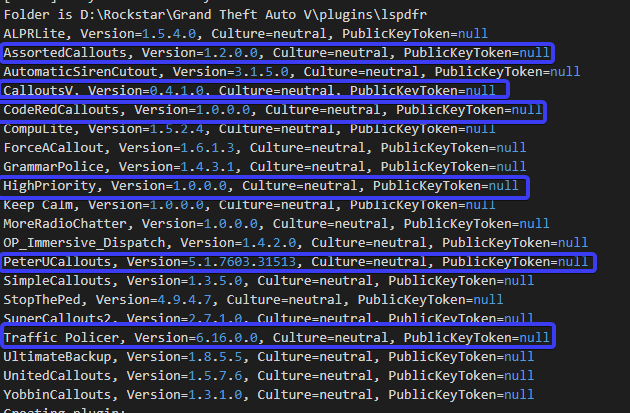Screen dimensions: 630x413
Task: Click the OP_Immersive_Dispatch version 1.4.2.0 line
Action: pyautogui.click(x=296, y=243)
